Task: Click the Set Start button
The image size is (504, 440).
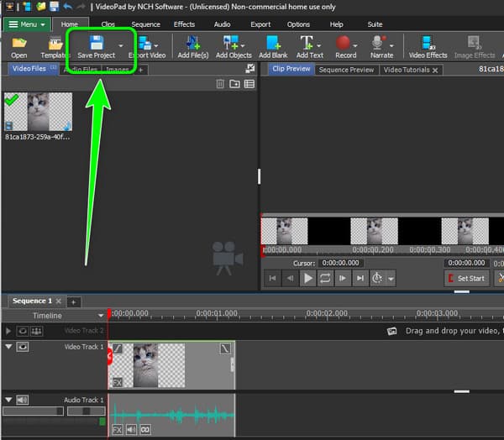Action: pyautogui.click(x=467, y=278)
